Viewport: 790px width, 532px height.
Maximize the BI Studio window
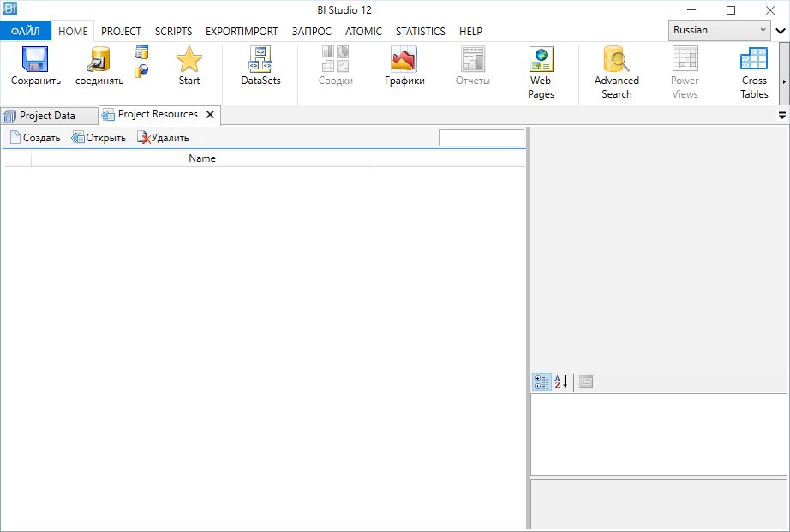[x=731, y=10]
